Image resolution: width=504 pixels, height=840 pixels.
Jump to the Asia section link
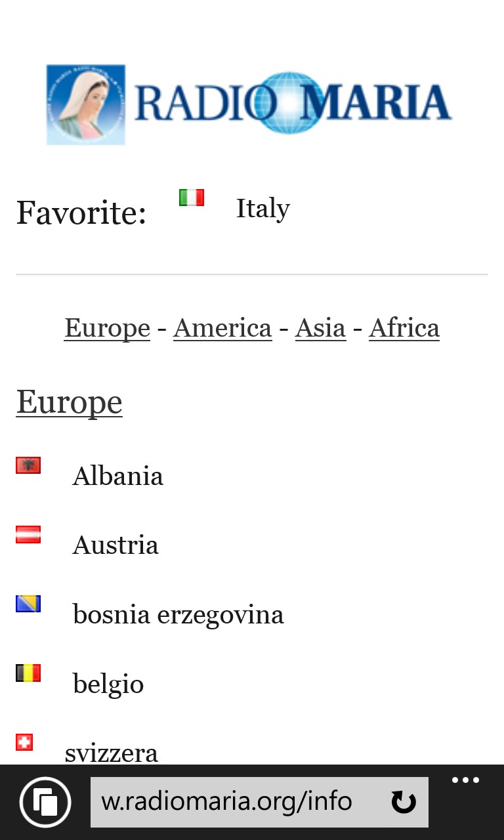(x=320, y=328)
